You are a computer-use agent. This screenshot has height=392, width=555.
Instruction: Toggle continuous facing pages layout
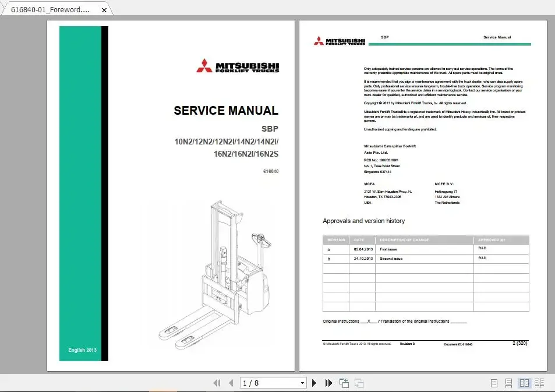(540, 383)
